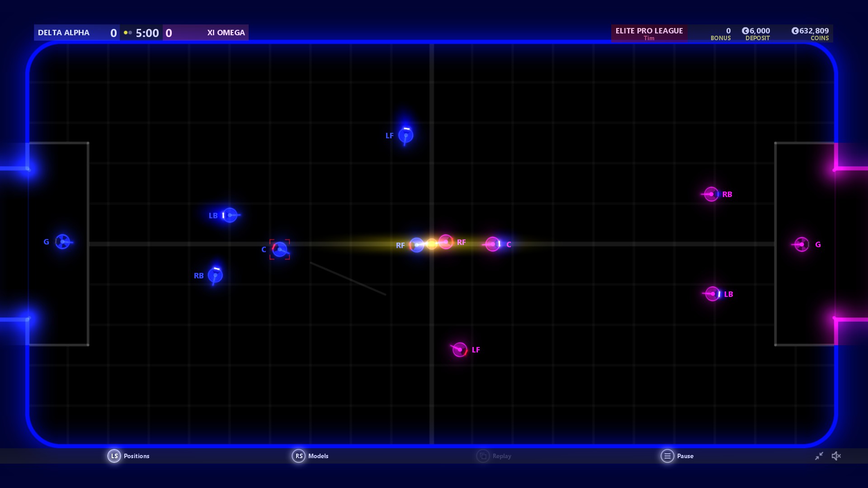Click the XI OMEGA team name

(x=225, y=33)
